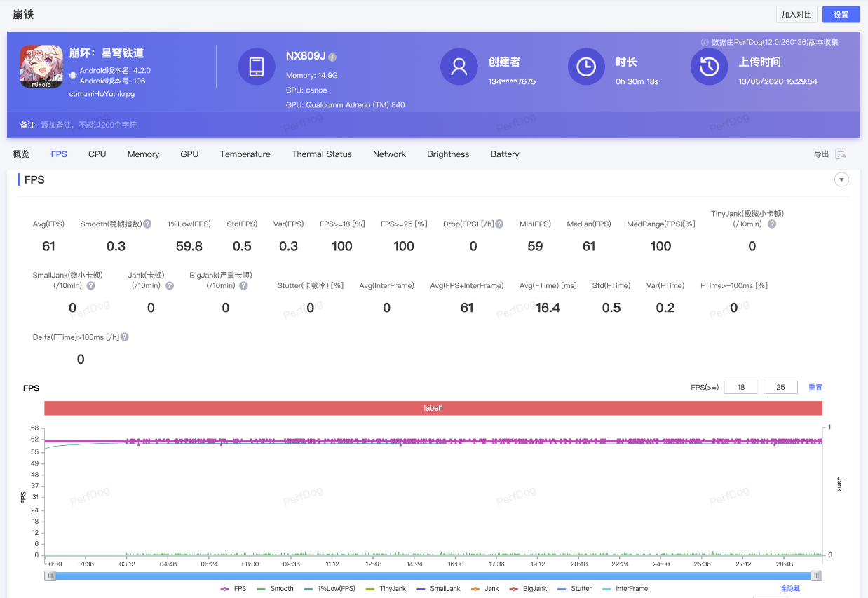868x598 pixels.
Task: Click the Var(FTime) value 0.2
Action: tap(665, 308)
